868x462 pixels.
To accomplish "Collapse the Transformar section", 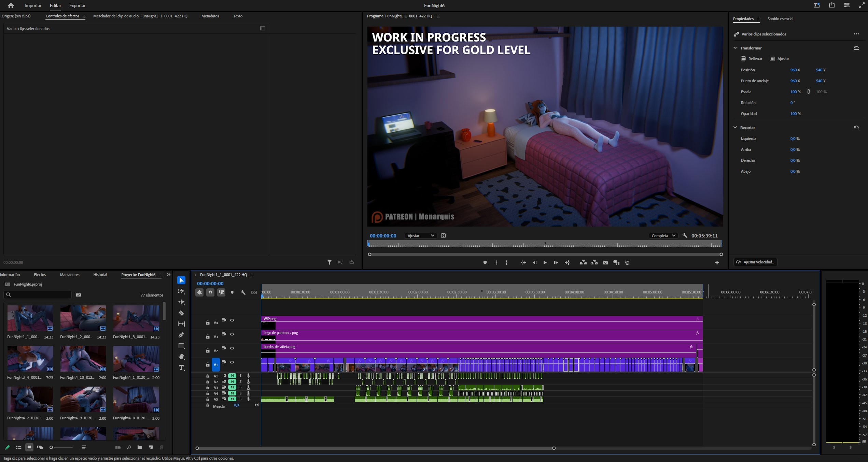I will [x=735, y=48].
